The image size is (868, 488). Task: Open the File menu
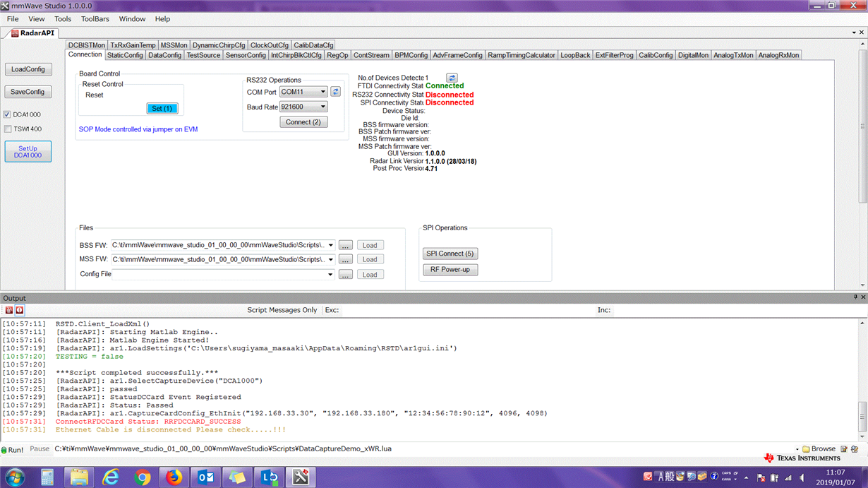(x=13, y=19)
